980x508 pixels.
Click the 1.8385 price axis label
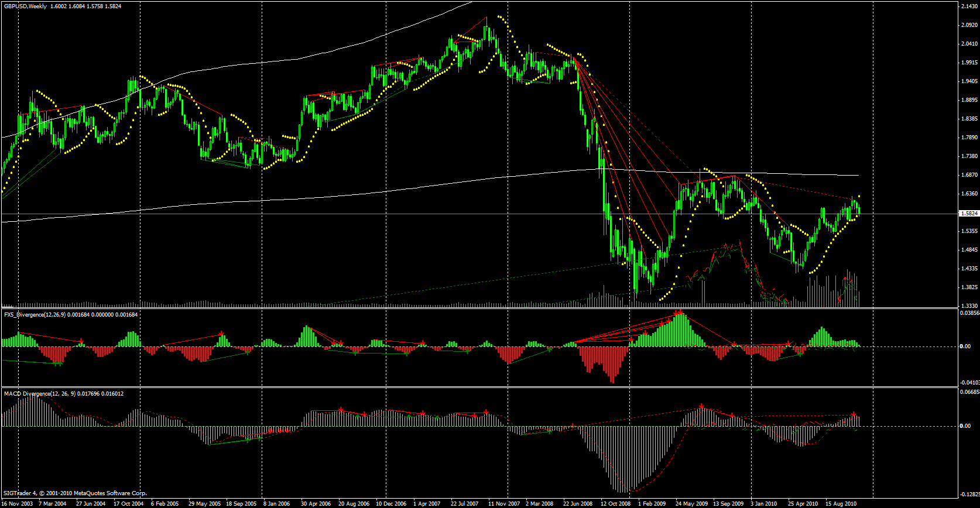click(x=969, y=119)
